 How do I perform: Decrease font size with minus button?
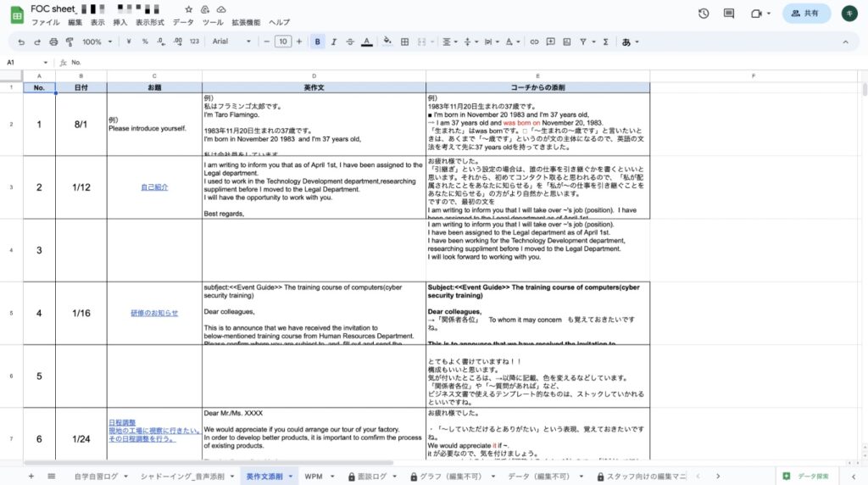pyautogui.click(x=266, y=42)
